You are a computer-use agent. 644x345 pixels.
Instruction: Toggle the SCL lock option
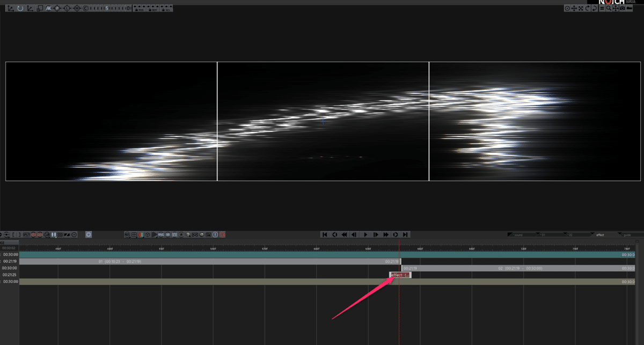coord(165,8)
